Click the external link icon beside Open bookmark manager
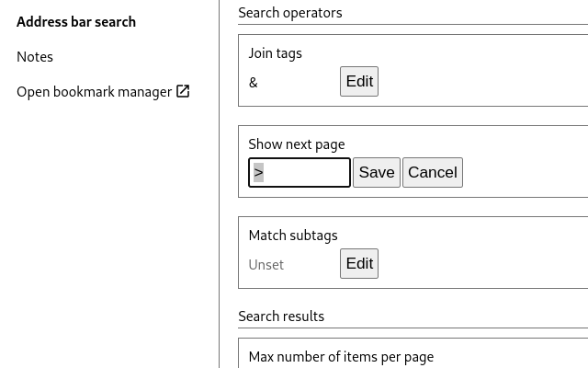The width and height of the screenshot is (588, 368). click(183, 91)
